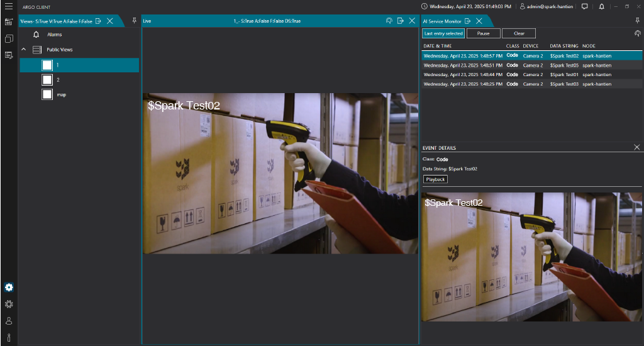This screenshot has width=644, height=346.
Task: Pin the Views panel with the pushpin
Action: (x=134, y=21)
